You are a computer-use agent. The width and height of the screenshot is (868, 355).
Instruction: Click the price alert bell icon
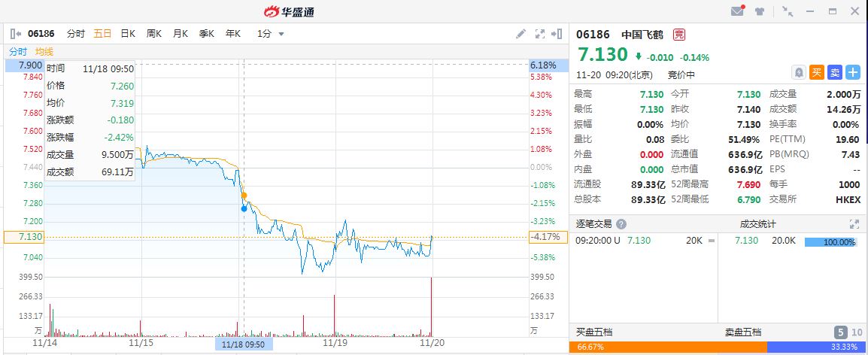tap(799, 72)
